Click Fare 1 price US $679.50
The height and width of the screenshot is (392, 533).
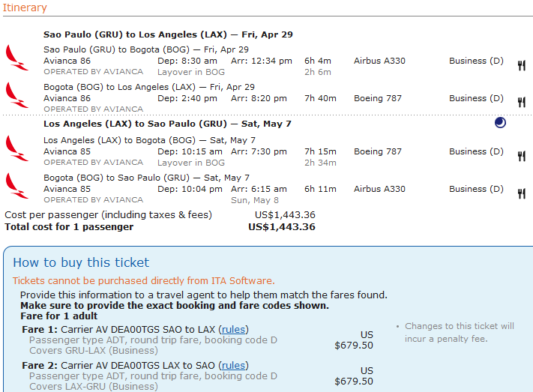click(354, 340)
